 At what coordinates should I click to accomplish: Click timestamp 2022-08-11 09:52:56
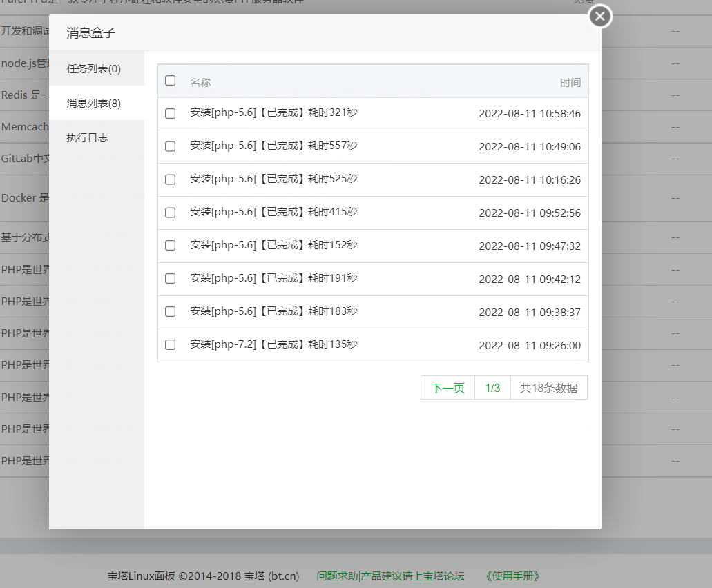[530, 213]
